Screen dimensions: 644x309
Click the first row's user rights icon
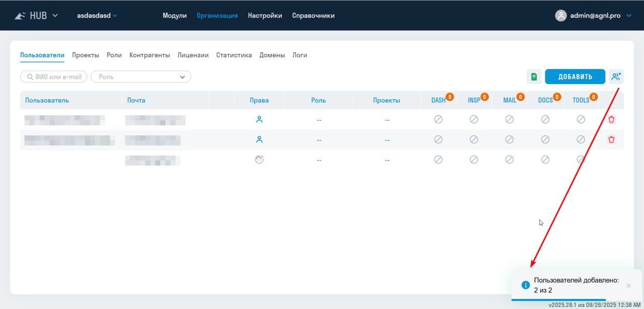(260, 120)
